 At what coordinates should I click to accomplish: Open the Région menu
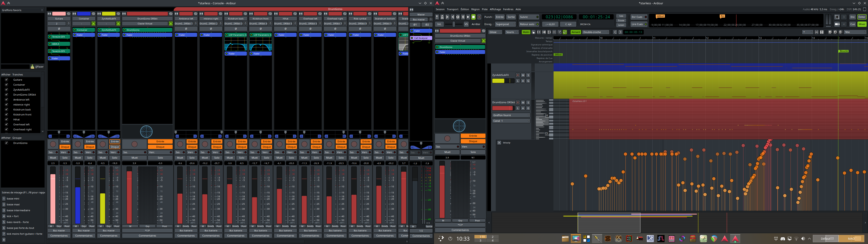(475, 9)
